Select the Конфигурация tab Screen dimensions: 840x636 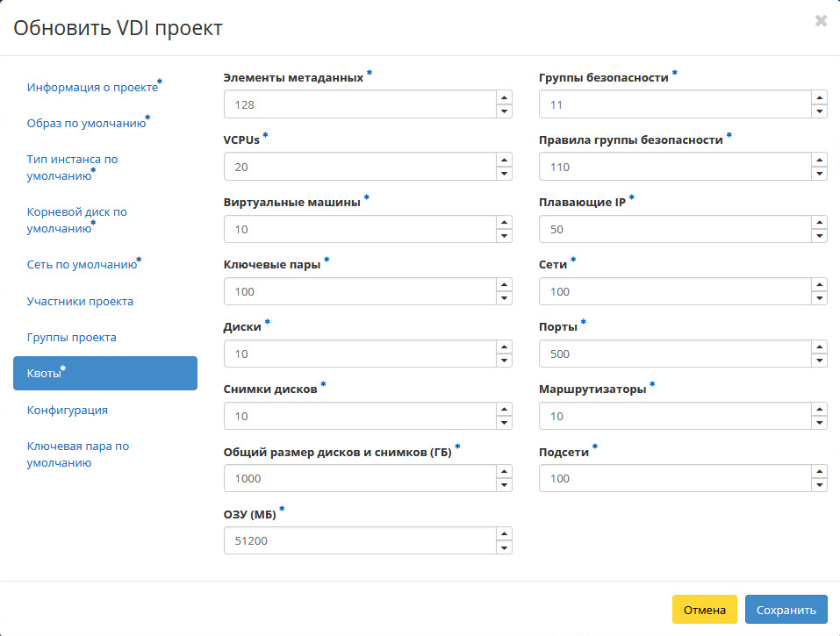point(68,410)
